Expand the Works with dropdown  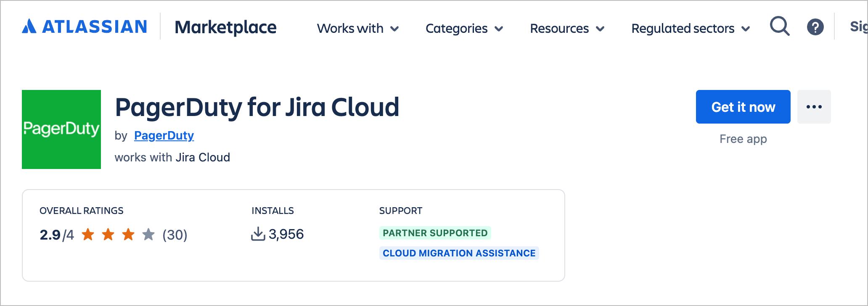coord(358,29)
